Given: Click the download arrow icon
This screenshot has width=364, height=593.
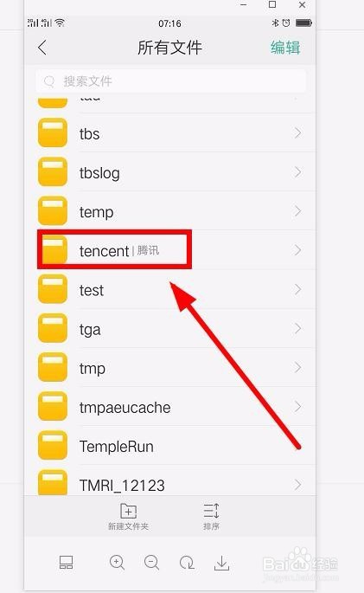Looking at the screenshot, I should [x=221, y=563].
